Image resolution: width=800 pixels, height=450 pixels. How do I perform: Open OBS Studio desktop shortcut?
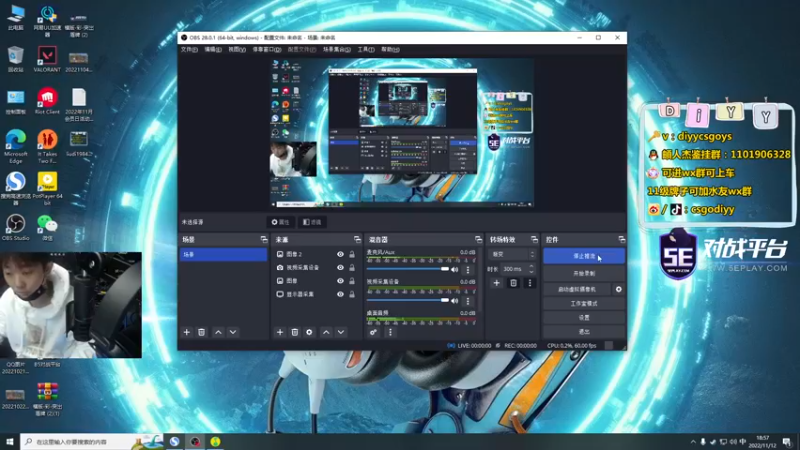pos(16,227)
